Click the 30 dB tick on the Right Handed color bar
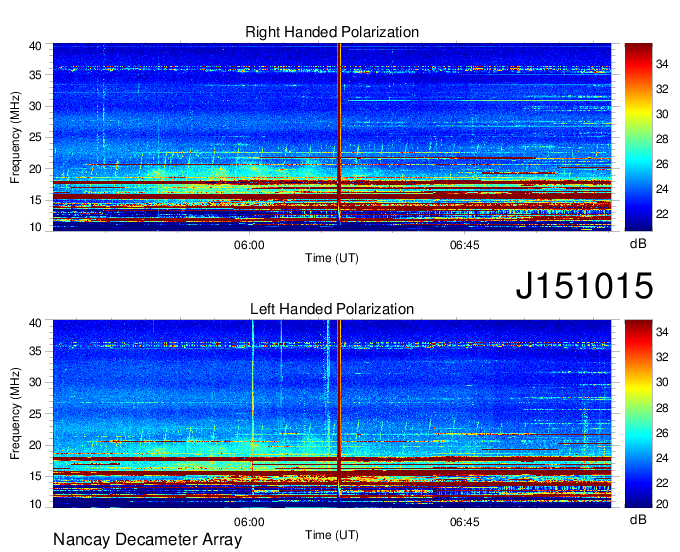680x552 pixels. [x=662, y=114]
